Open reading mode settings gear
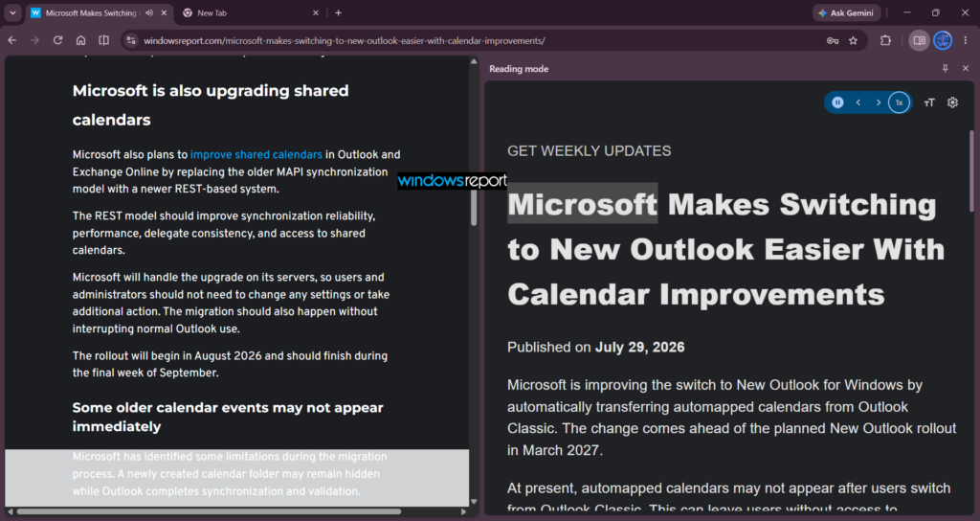The image size is (980, 521). (952, 102)
